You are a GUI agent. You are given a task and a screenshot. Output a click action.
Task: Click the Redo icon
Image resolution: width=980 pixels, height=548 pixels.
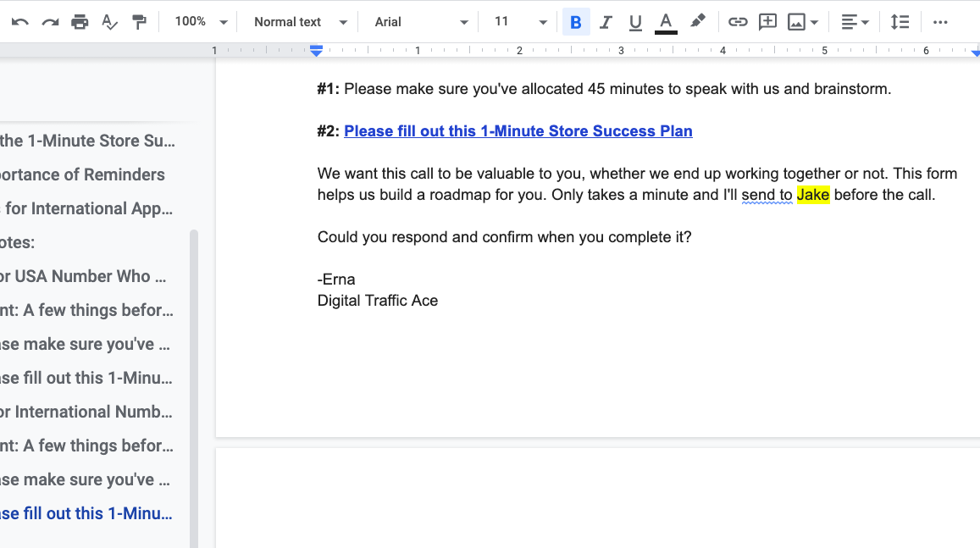(x=49, y=22)
